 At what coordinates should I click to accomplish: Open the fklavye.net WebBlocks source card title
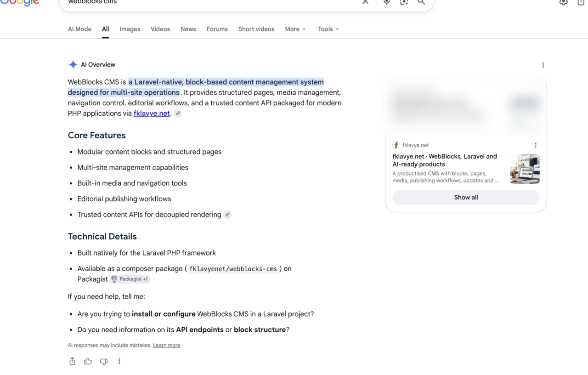[445, 160]
